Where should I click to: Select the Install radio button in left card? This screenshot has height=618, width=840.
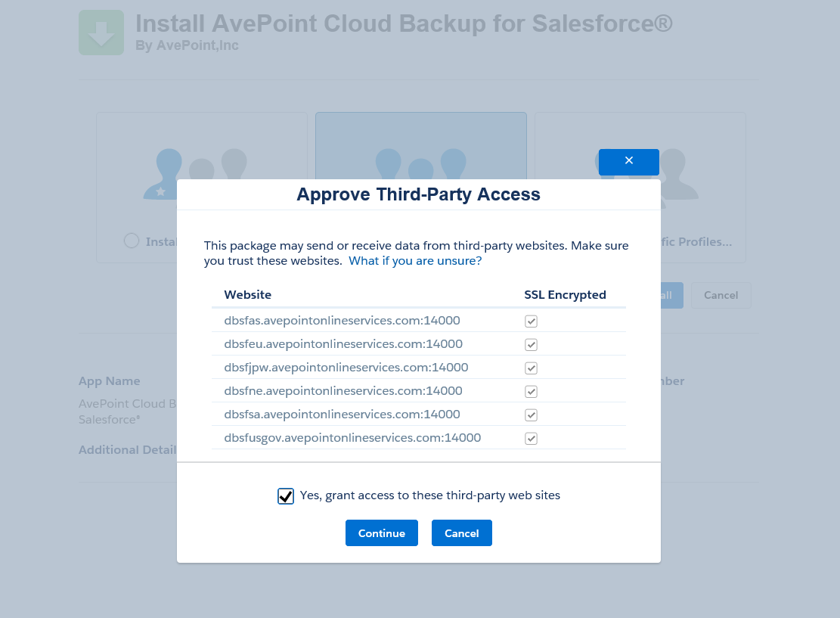tap(130, 241)
